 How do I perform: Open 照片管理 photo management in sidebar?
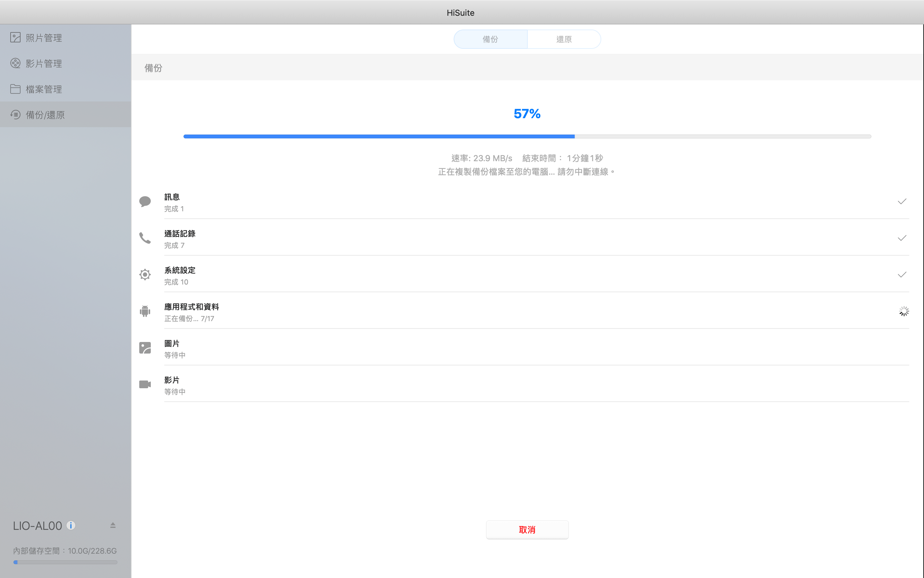pyautogui.click(x=65, y=38)
